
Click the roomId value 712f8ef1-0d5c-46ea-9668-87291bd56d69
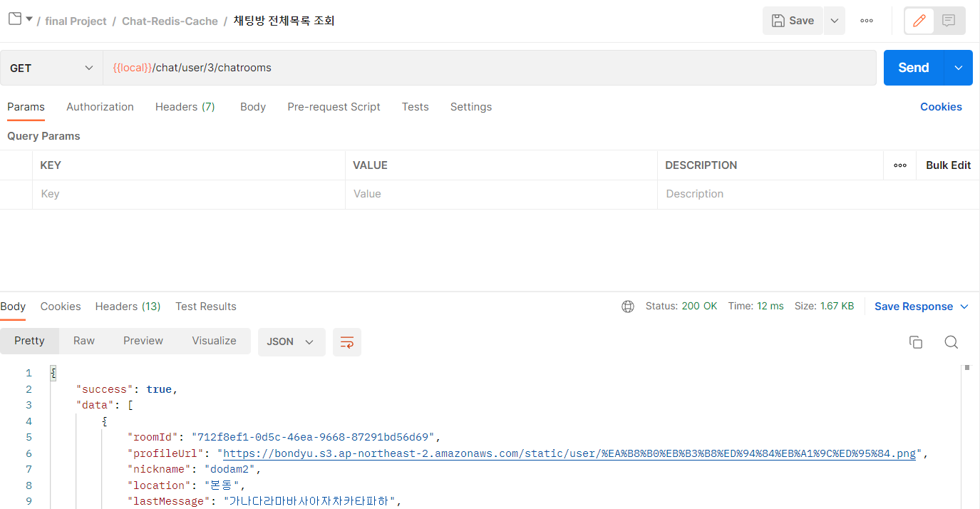click(314, 437)
